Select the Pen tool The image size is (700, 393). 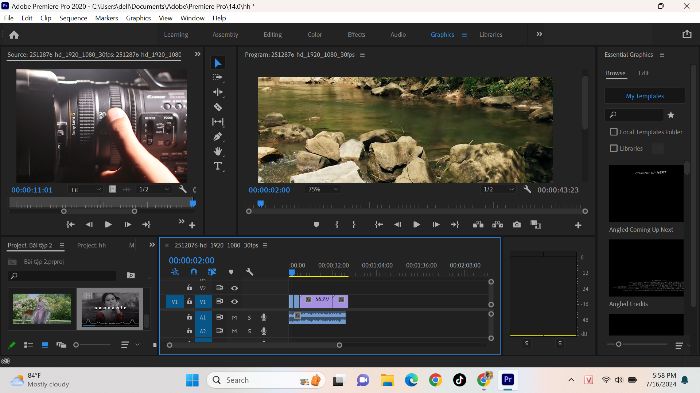(x=218, y=137)
